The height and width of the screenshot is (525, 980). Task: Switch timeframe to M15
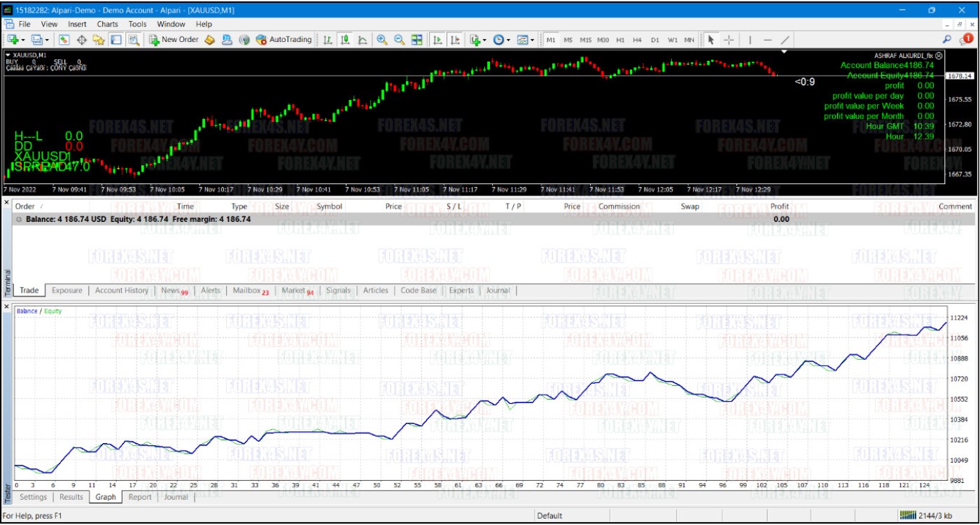point(585,40)
